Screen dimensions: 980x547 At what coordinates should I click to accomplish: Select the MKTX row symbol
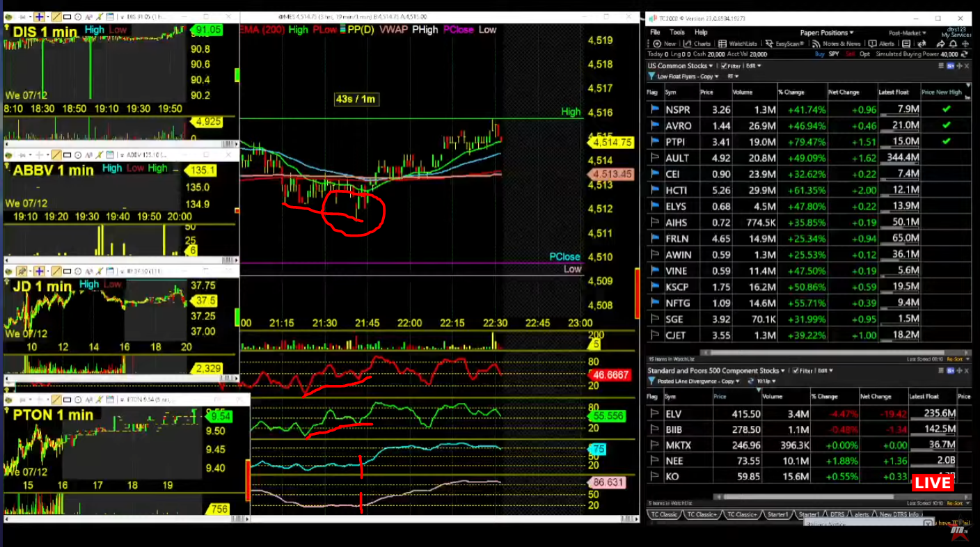point(679,445)
